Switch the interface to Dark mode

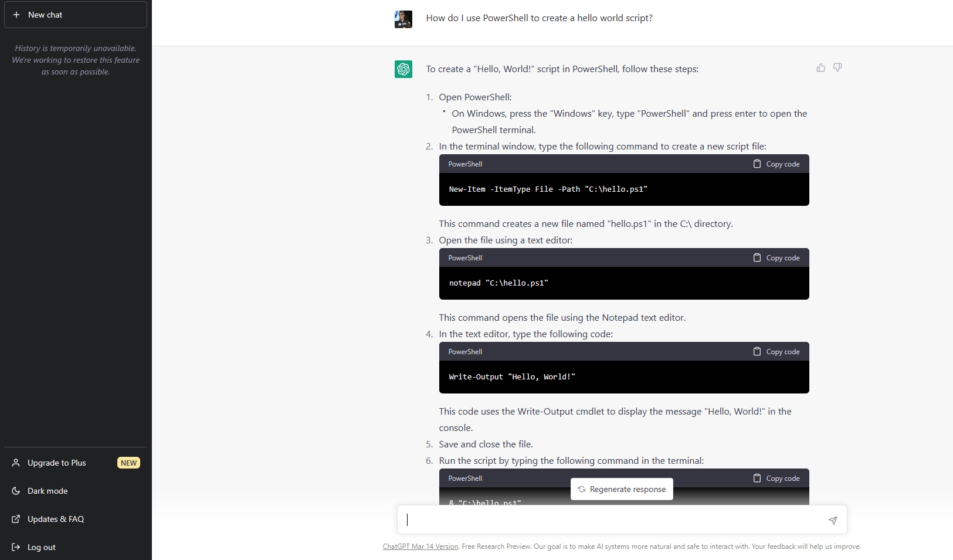coord(47,491)
